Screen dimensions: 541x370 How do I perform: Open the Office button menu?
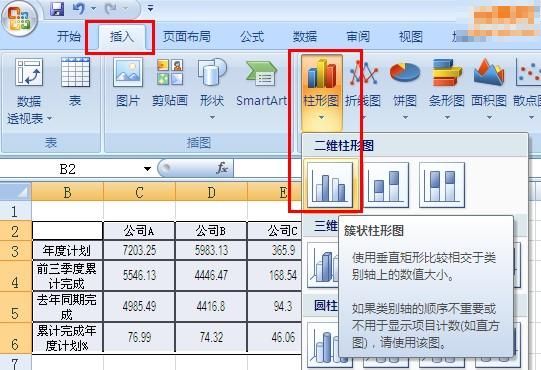pyautogui.click(x=19, y=19)
